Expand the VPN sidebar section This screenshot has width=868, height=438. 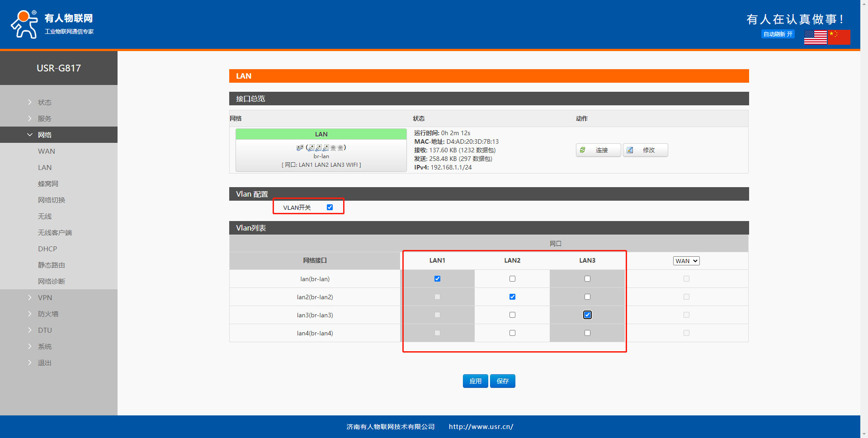45,298
